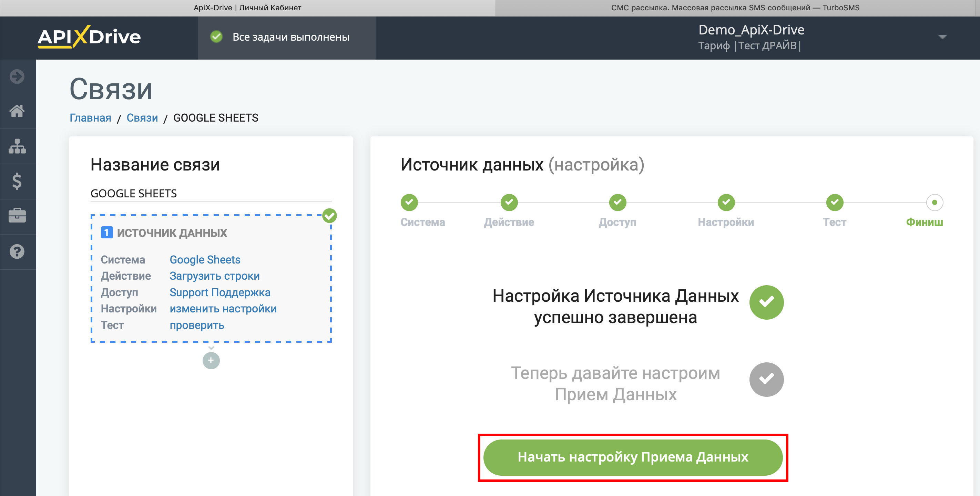
Task: Open the briefcase services icon in sidebar
Action: pos(17,216)
